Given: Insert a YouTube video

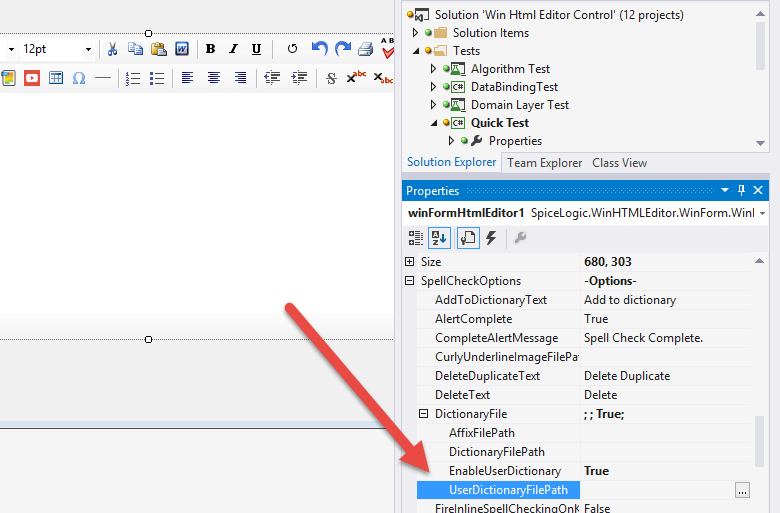Looking at the screenshot, I should click(x=32, y=78).
